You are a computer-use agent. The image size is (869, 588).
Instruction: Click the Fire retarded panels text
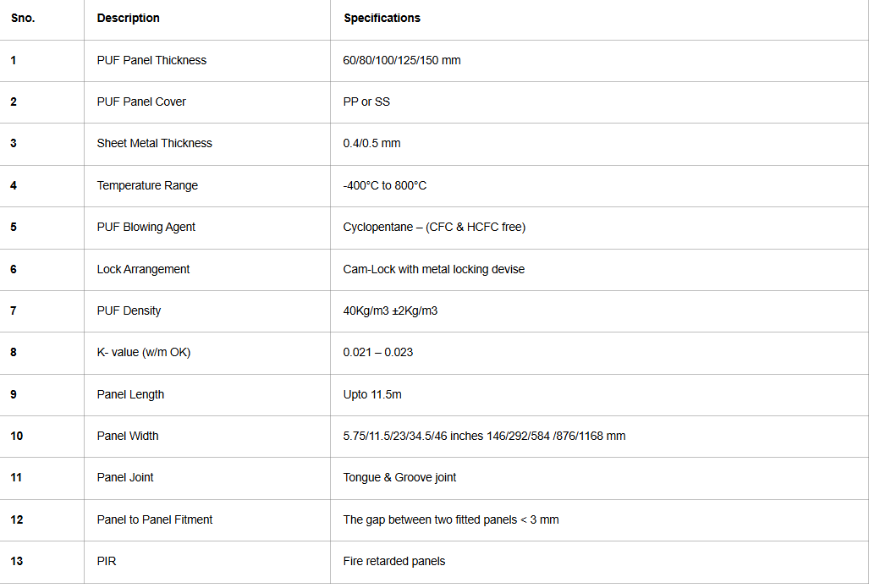[x=393, y=561]
